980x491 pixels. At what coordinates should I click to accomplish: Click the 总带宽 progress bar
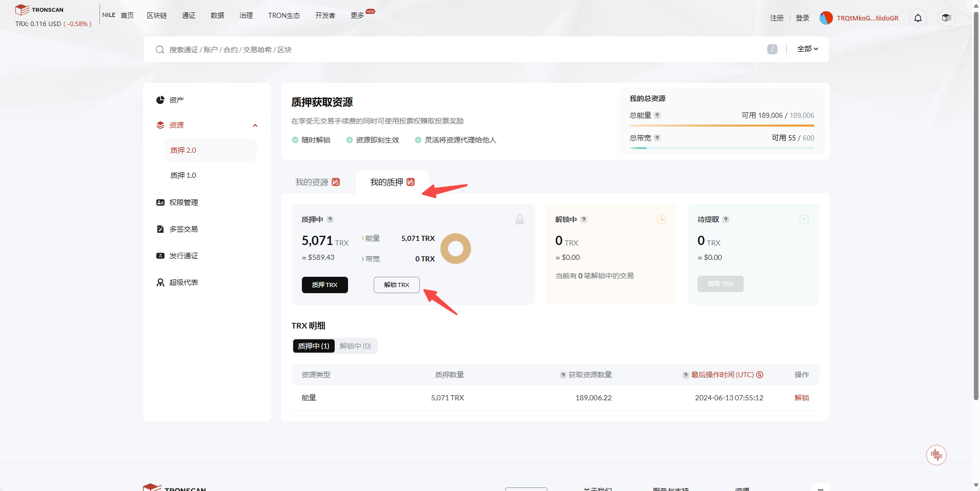point(722,148)
